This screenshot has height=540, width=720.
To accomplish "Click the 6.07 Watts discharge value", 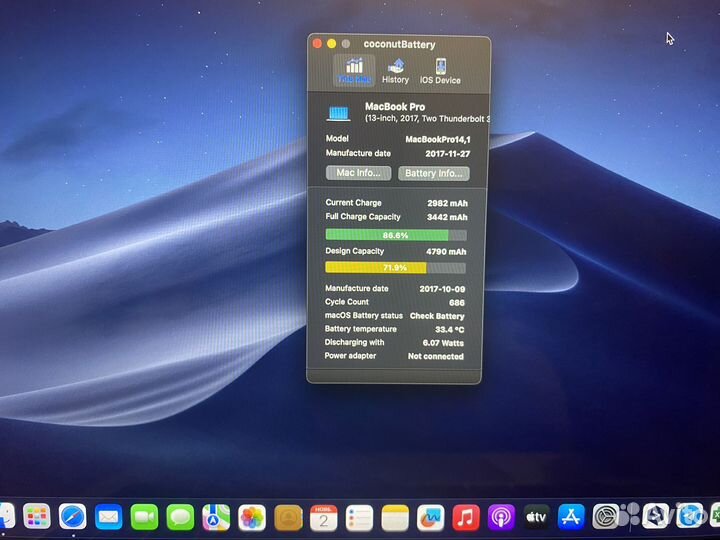I will click(443, 343).
